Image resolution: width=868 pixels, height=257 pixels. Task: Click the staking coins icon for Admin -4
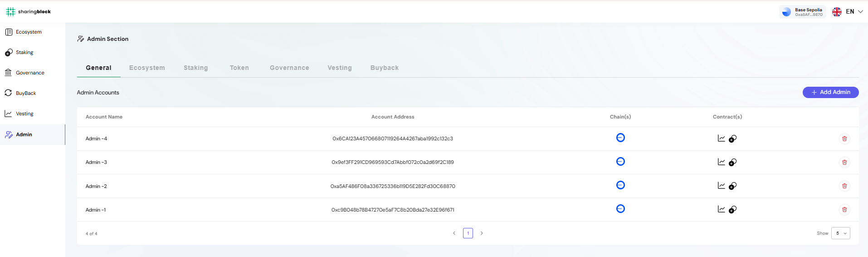[x=732, y=138]
